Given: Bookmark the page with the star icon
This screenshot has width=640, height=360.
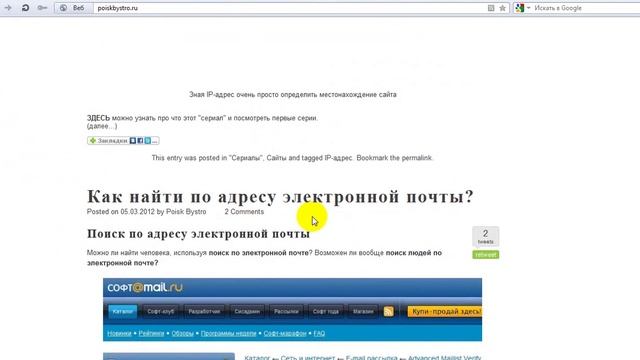Looking at the screenshot, I should pos(502,8).
